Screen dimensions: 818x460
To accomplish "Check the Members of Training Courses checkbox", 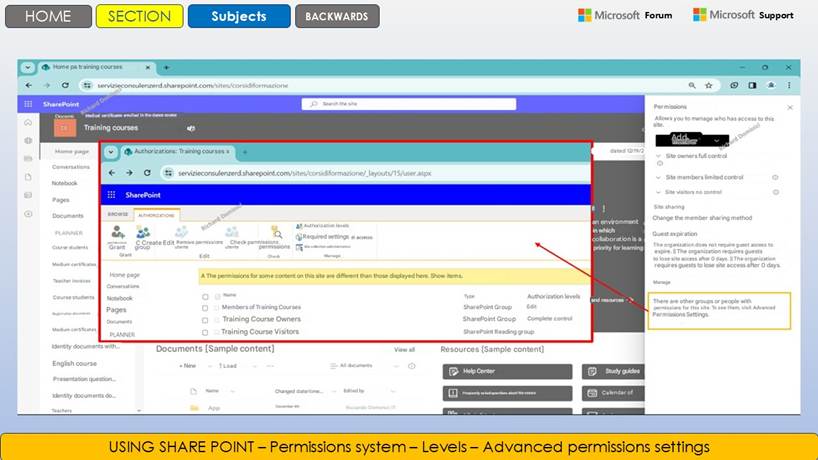I will [205, 307].
